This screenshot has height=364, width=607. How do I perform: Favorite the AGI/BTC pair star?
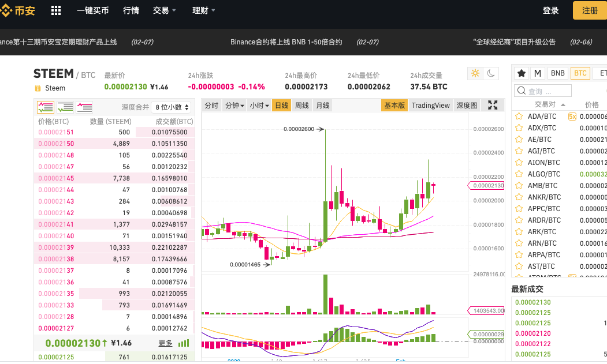tap(519, 151)
